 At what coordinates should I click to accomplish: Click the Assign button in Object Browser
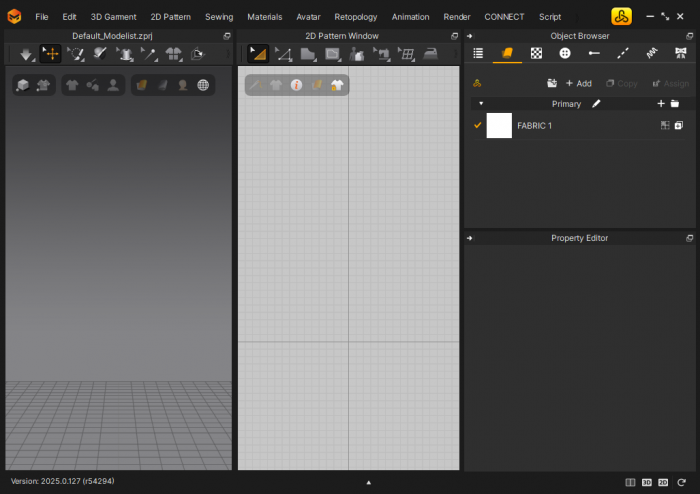[x=670, y=83]
